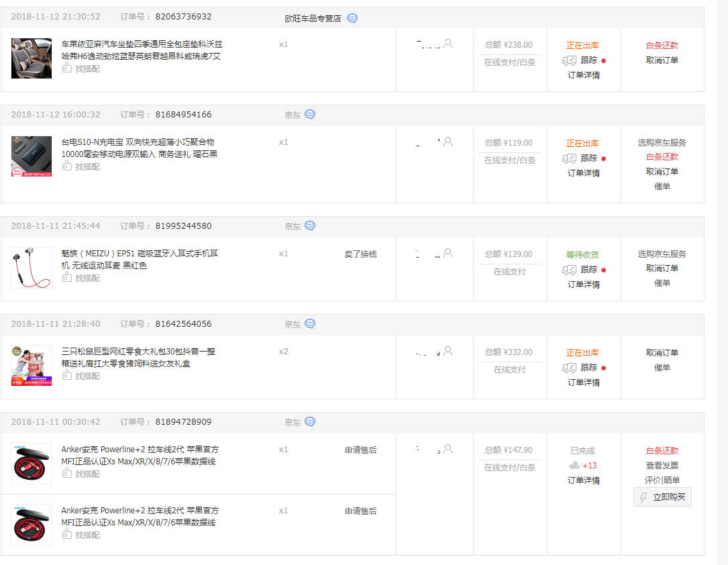The width and height of the screenshot is (728, 565).
Task: Click recipient user icon on ¥119.00 order
Action: point(448,142)
